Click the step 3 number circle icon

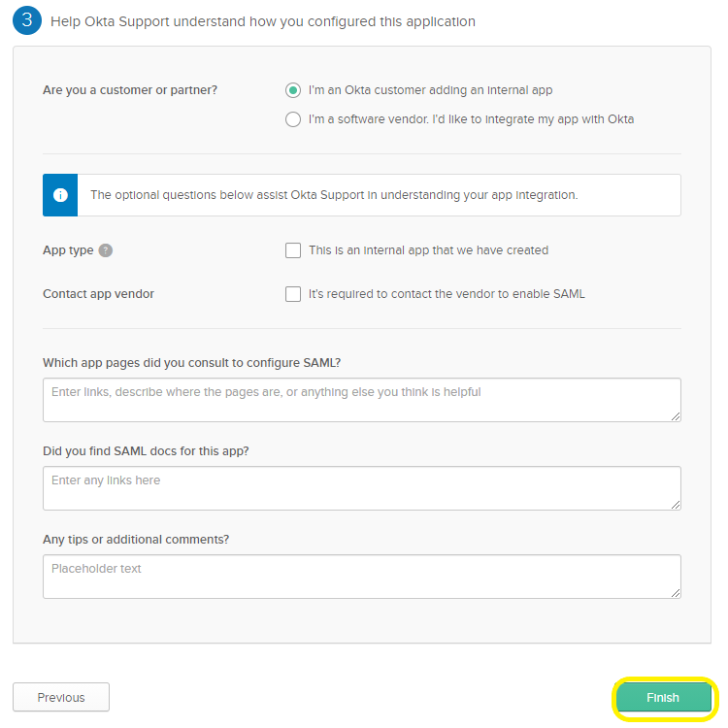coord(27,20)
